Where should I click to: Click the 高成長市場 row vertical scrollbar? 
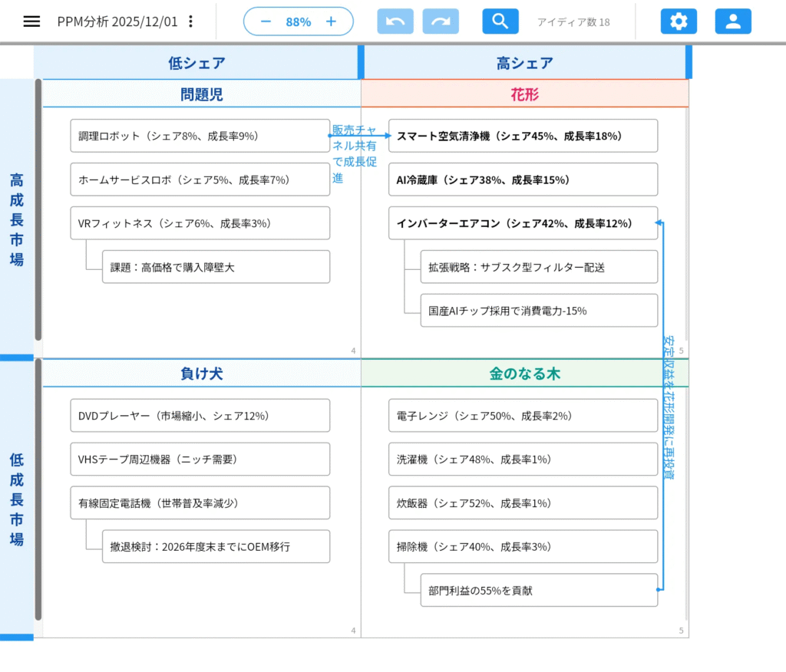click(38, 210)
